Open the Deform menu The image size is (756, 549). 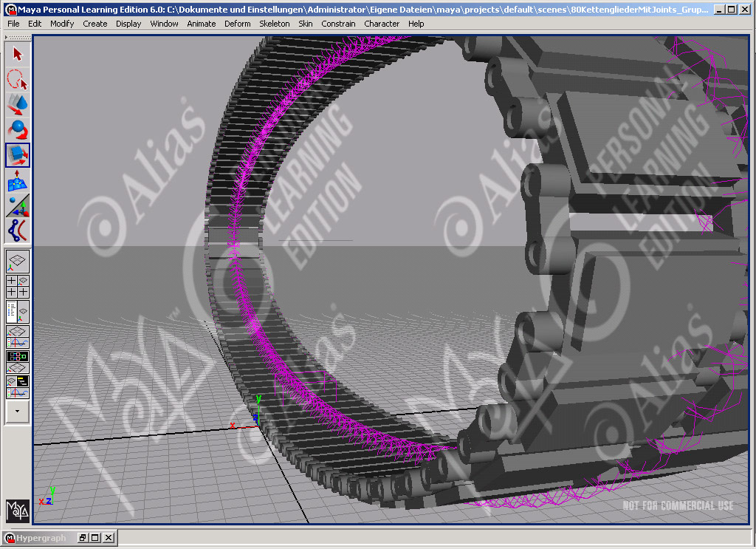(237, 24)
